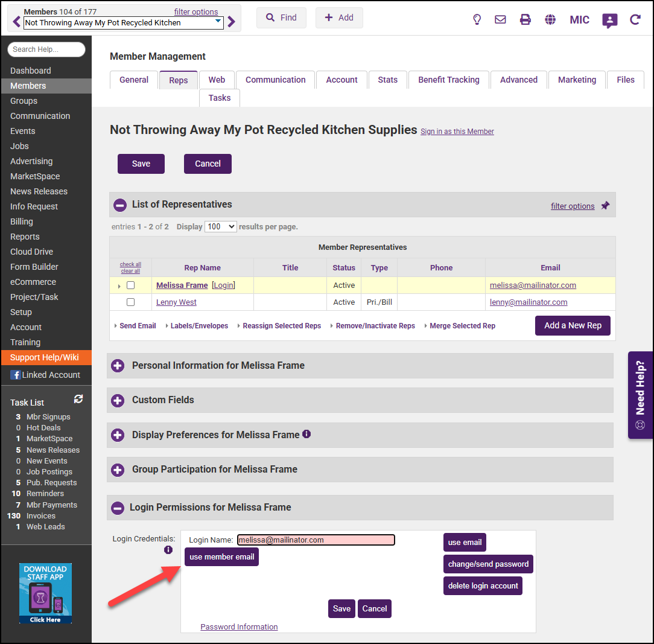654x644 pixels.
Task: Click the refresh arrow icon in header
Action: pos(635,19)
